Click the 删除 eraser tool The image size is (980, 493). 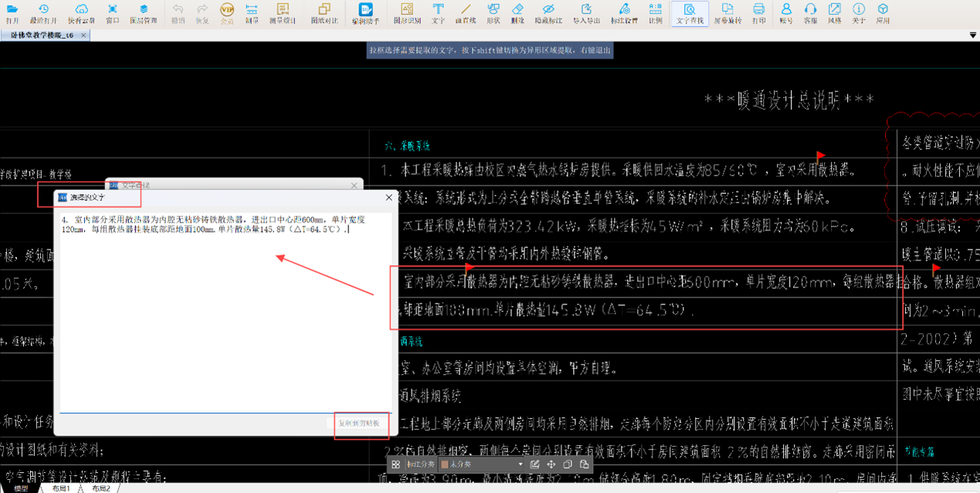point(517,12)
